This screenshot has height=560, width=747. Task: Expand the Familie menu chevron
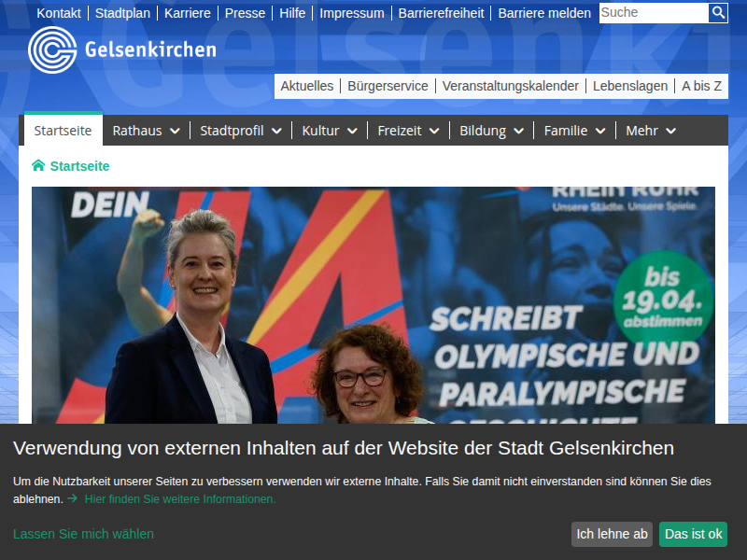[x=600, y=131]
